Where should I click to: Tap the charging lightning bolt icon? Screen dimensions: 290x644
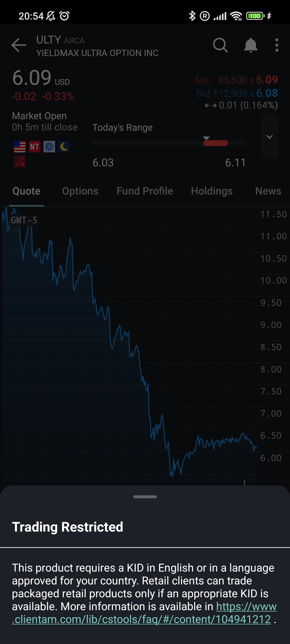coord(269,16)
